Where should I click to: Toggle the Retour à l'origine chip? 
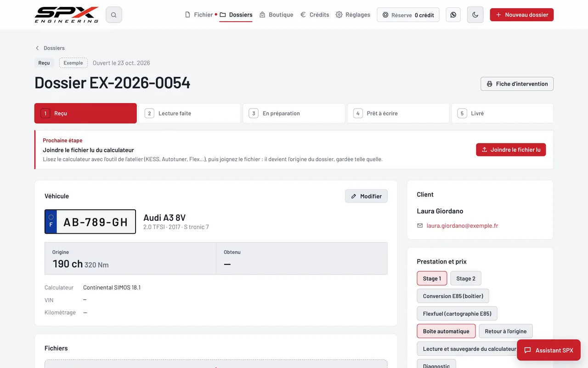click(506, 331)
